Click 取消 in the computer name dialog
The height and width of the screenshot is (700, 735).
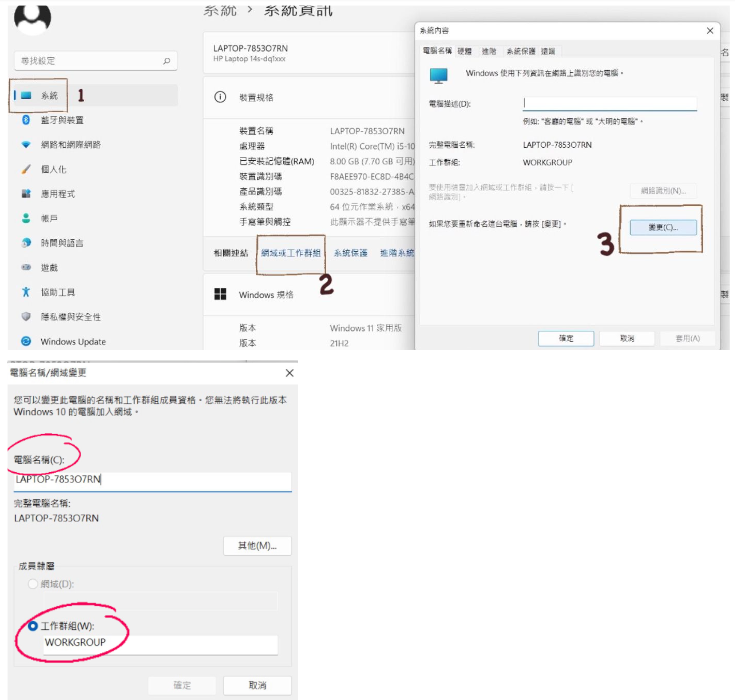click(x=257, y=685)
